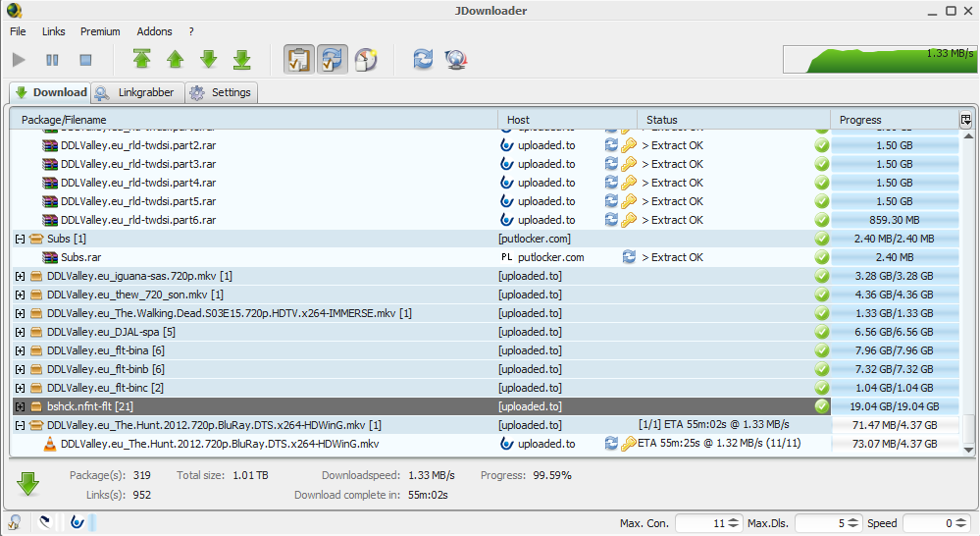Click progress bar 71.47 MB/4.37 GB

[x=895, y=425]
